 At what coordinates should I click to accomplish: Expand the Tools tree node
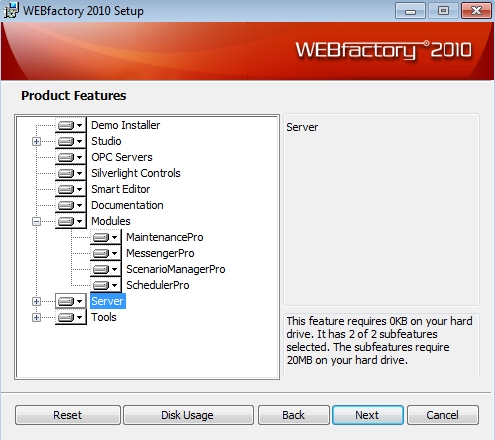(x=36, y=317)
